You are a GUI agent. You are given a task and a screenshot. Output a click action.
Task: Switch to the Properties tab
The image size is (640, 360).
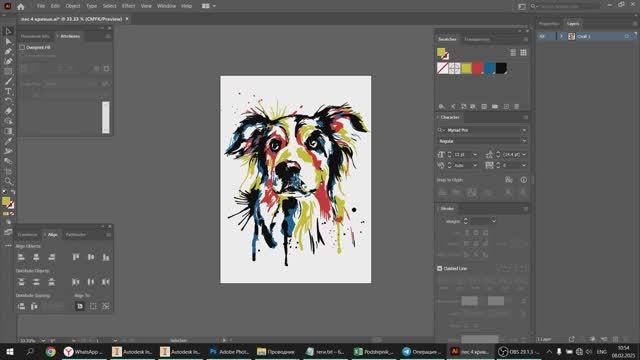click(549, 24)
